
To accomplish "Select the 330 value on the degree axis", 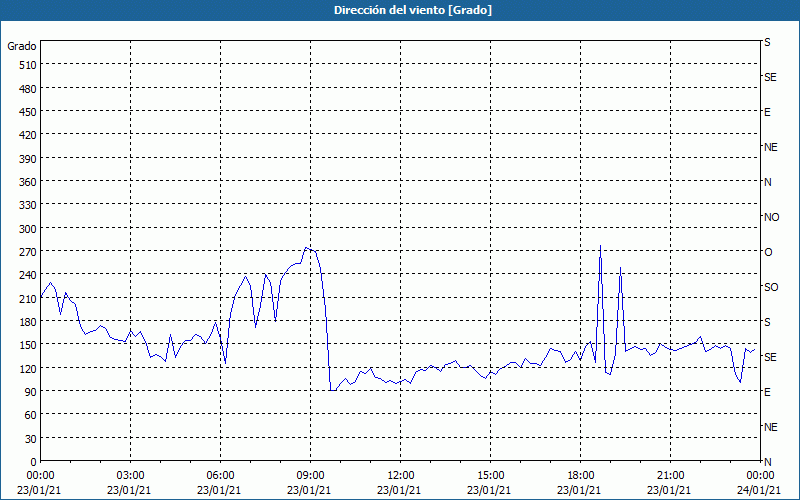I will [28, 205].
